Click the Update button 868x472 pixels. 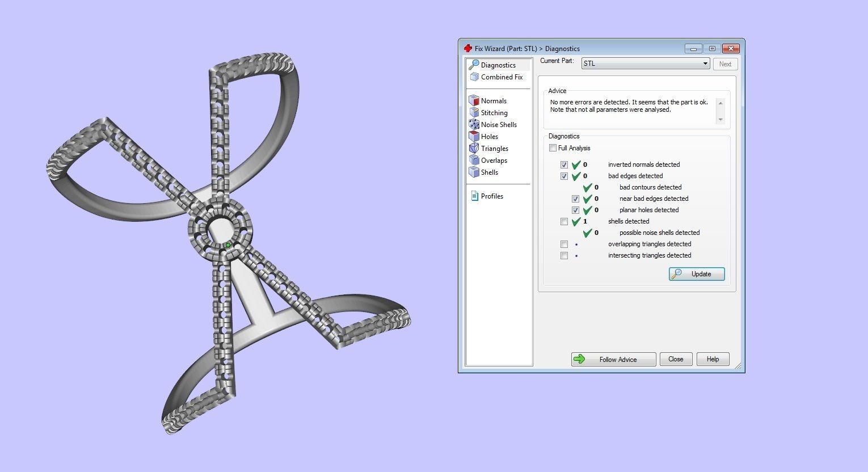click(697, 274)
